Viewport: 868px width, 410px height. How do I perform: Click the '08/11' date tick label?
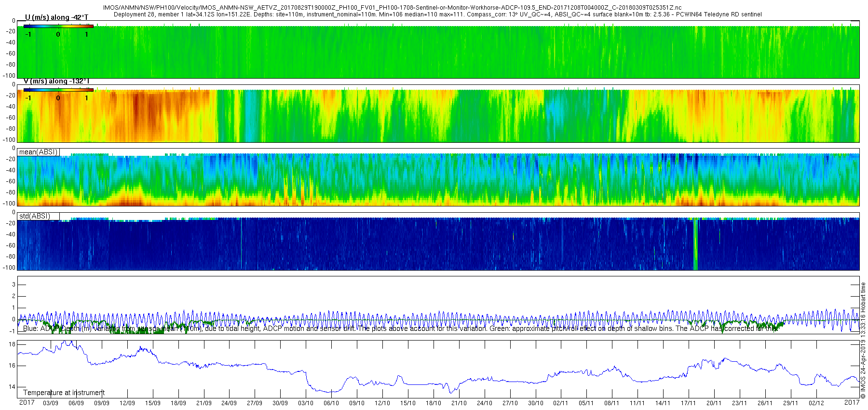612,403
